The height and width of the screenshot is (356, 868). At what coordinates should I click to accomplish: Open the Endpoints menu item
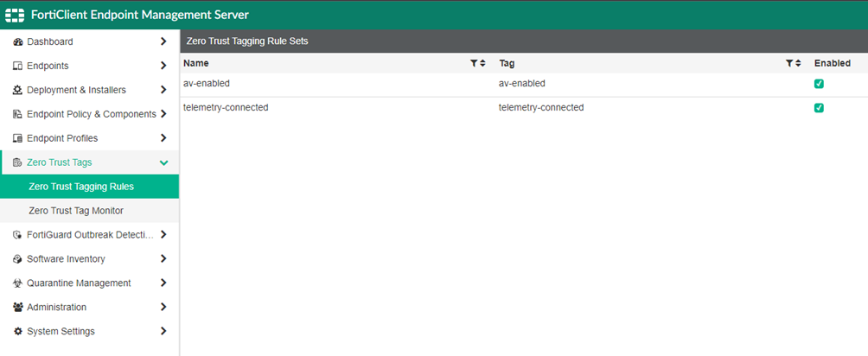tap(89, 66)
